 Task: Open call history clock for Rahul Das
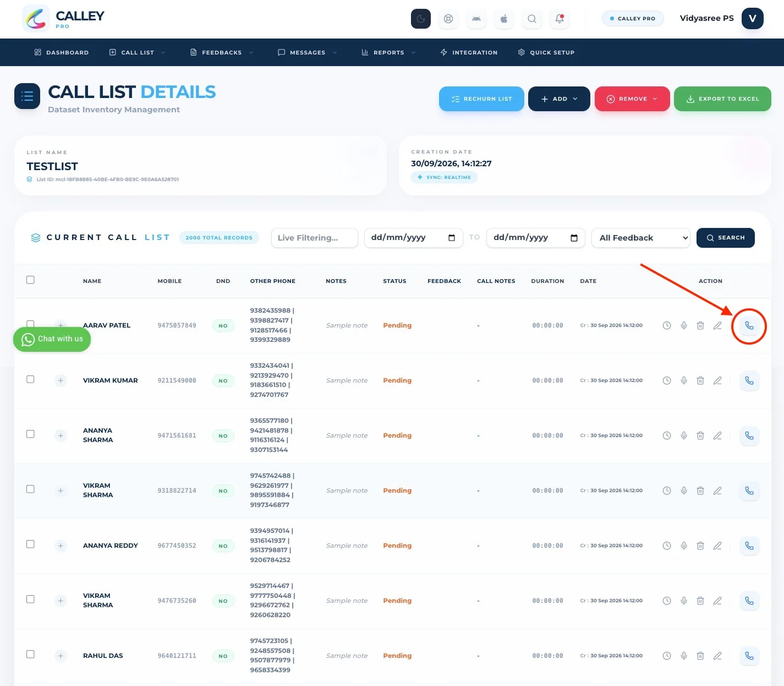(x=667, y=656)
